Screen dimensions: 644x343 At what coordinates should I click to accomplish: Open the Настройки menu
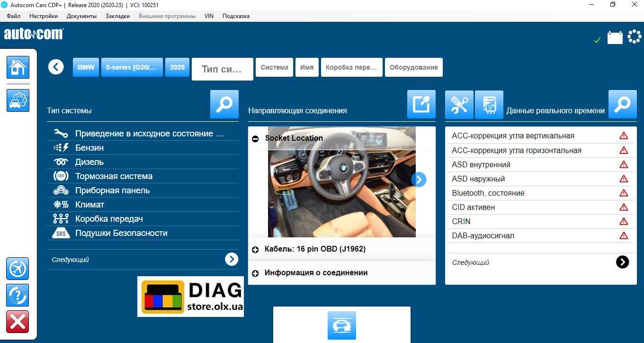tap(44, 16)
